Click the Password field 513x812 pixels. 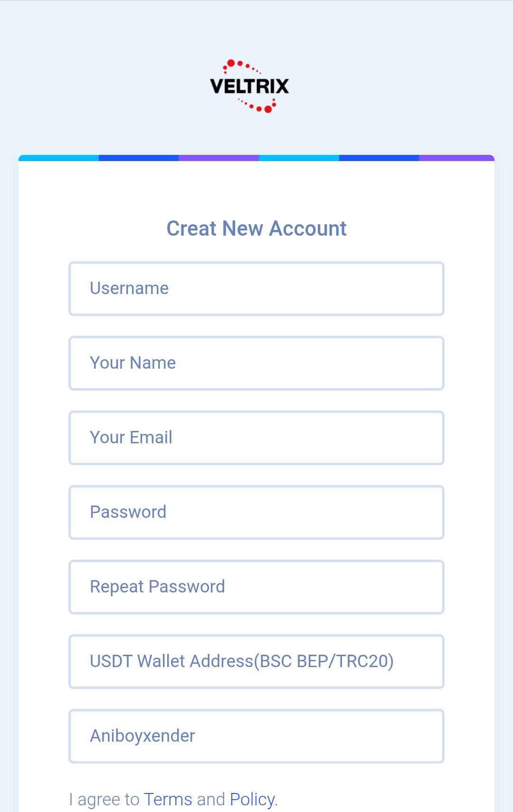click(x=256, y=512)
